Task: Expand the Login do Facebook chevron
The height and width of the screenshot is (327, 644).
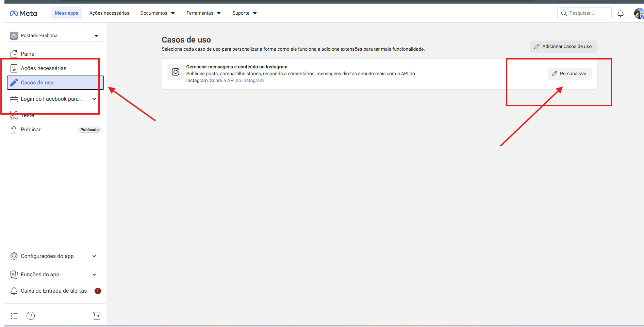Action: click(x=94, y=99)
